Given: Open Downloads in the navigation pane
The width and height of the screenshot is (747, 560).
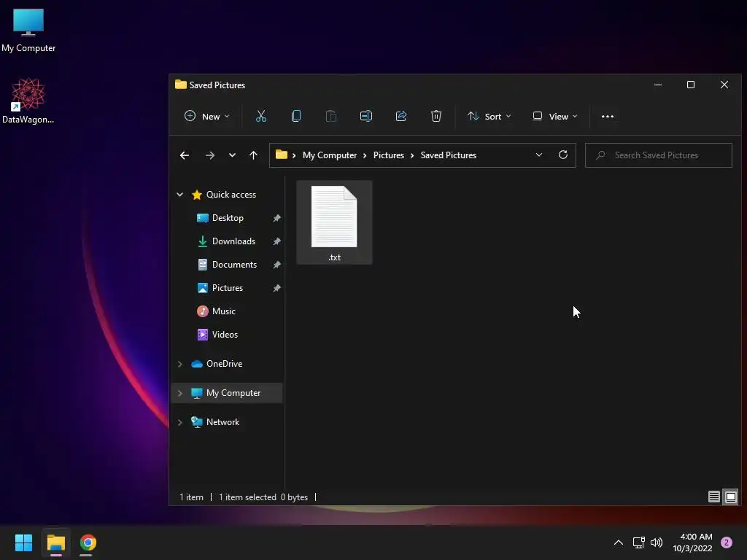Looking at the screenshot, I should pyautogui.click(x=233, y=241).
